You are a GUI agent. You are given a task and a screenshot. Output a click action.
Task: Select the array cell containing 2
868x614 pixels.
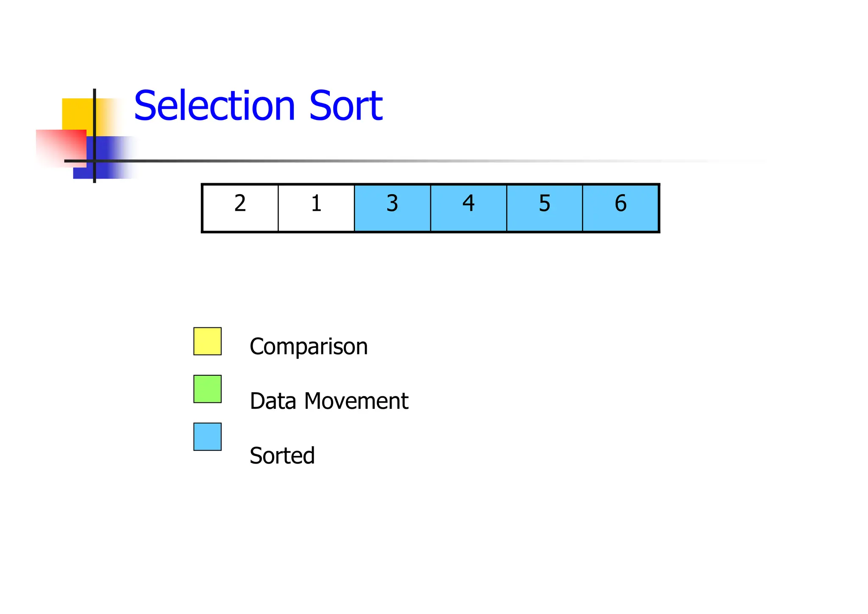(x=240, y=208)
